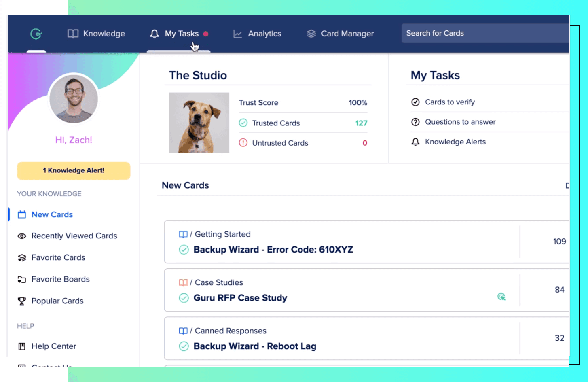Click the Trusted Cards checkmark icon
Screen dimensions: 588x382
pos(243,123)
